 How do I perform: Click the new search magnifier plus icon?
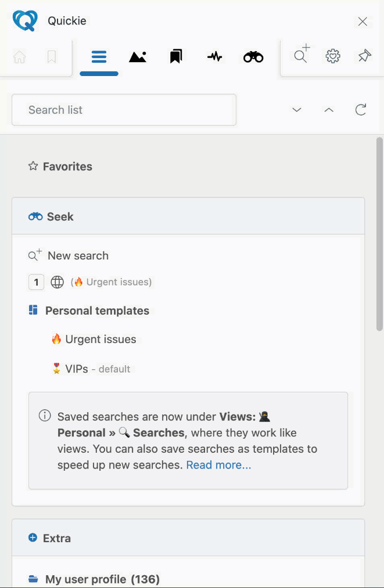[x=302, y=53]
